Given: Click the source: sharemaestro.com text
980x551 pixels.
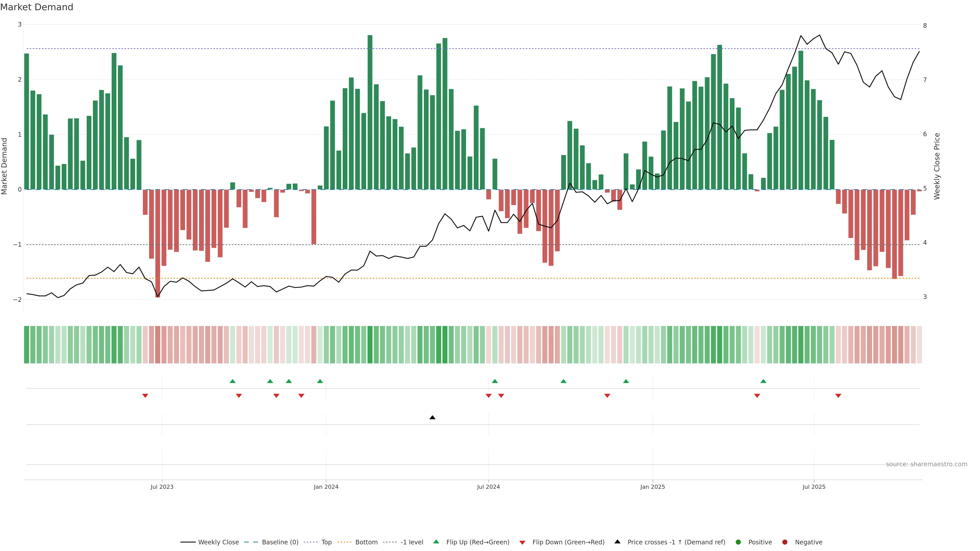Looking at the screenshot, I should pyautogui.click(x=926, y=464).
